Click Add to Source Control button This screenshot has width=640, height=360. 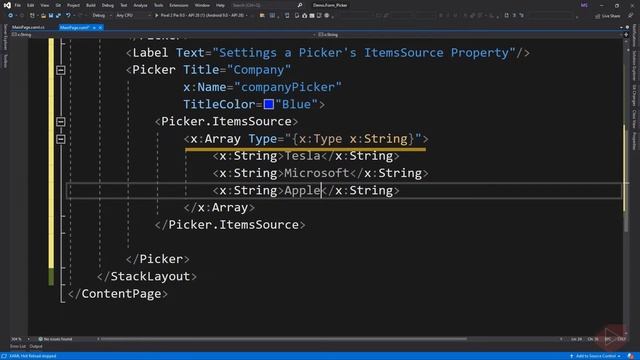tap(596, 356)
